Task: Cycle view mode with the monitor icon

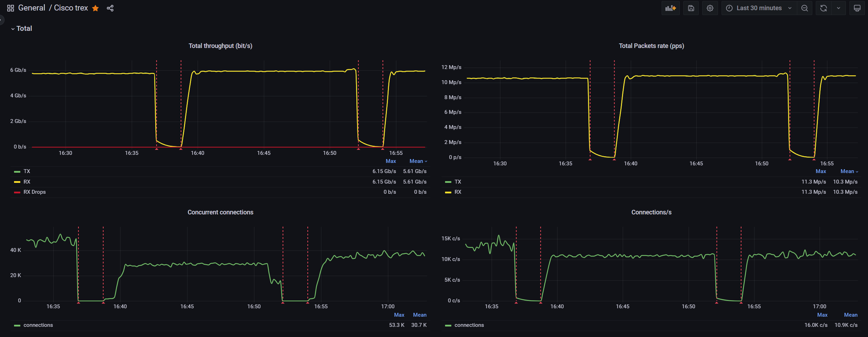Action: 857,8
